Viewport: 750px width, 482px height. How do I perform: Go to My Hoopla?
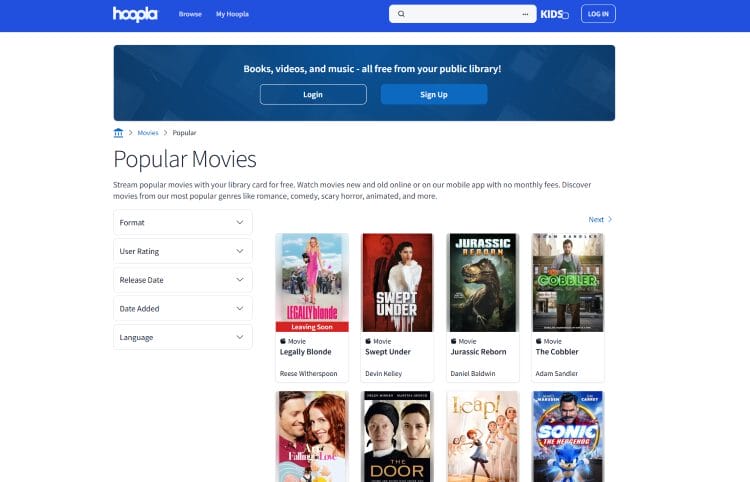click(232, 14)
